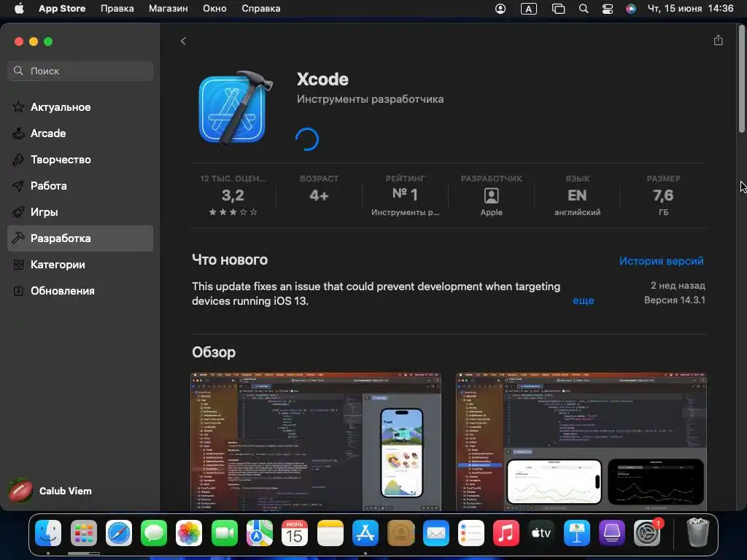Click the date and time clock
The height and width of the screenshot is (560, 747).
[690, 9]
